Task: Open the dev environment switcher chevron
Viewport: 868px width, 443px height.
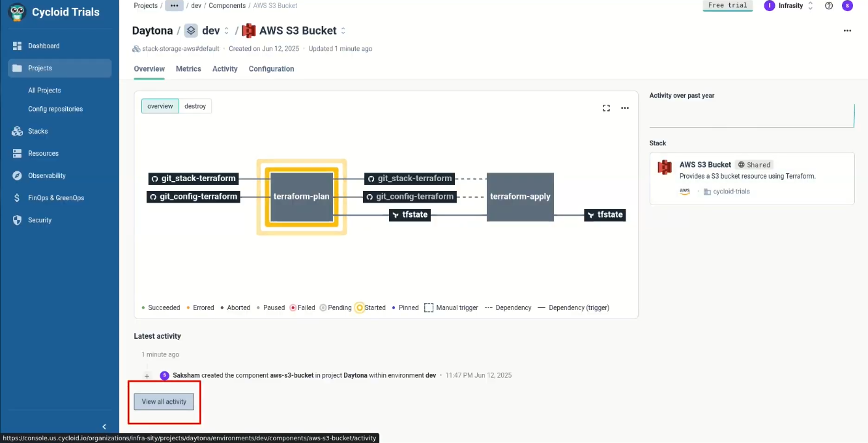Action: [x=227, y=31]
